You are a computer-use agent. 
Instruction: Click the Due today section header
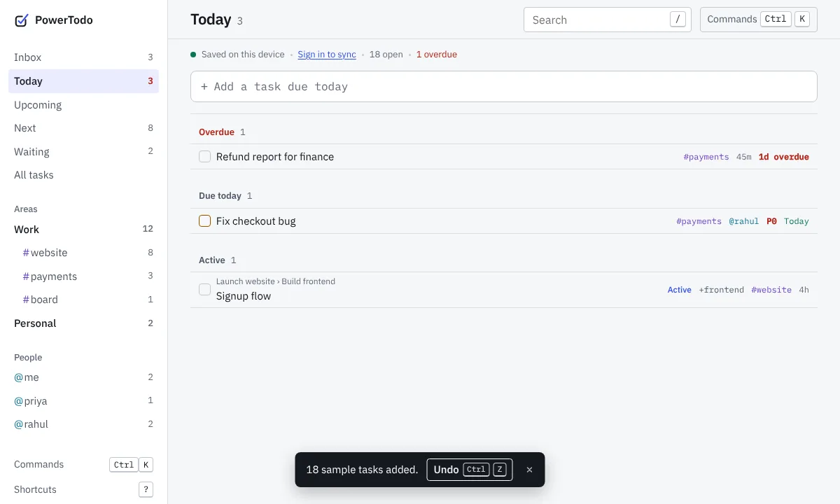coord(220,196)
